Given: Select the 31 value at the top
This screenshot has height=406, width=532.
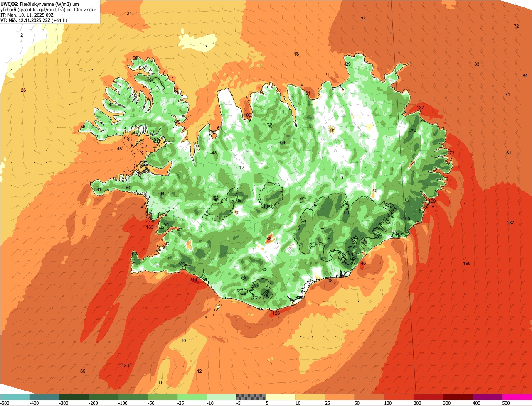Looking at the screenshot, I should pyautogui.click(x=129, y=13).
